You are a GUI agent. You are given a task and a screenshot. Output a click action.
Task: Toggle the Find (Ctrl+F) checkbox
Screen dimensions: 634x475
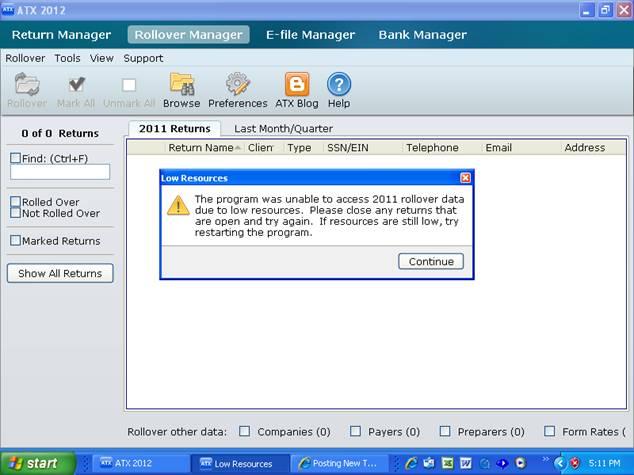15,158
